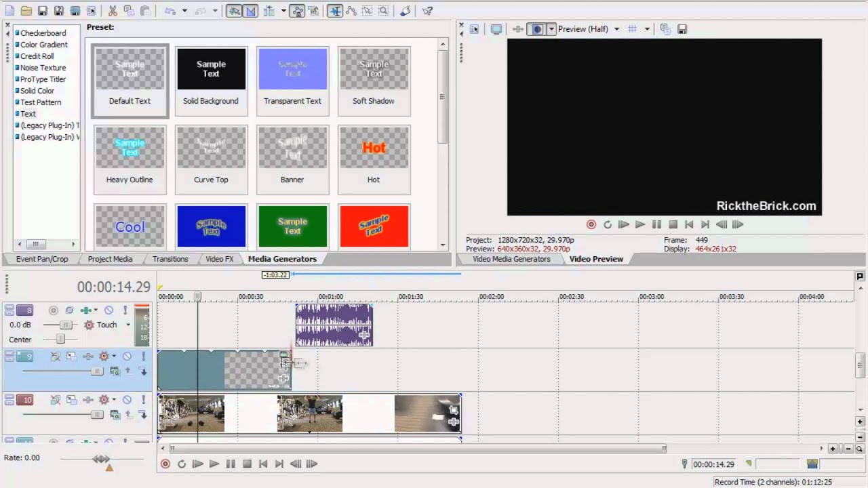Click the external monitor preview icon
Screen dimensions: 868x488
(x=496, y=29)
